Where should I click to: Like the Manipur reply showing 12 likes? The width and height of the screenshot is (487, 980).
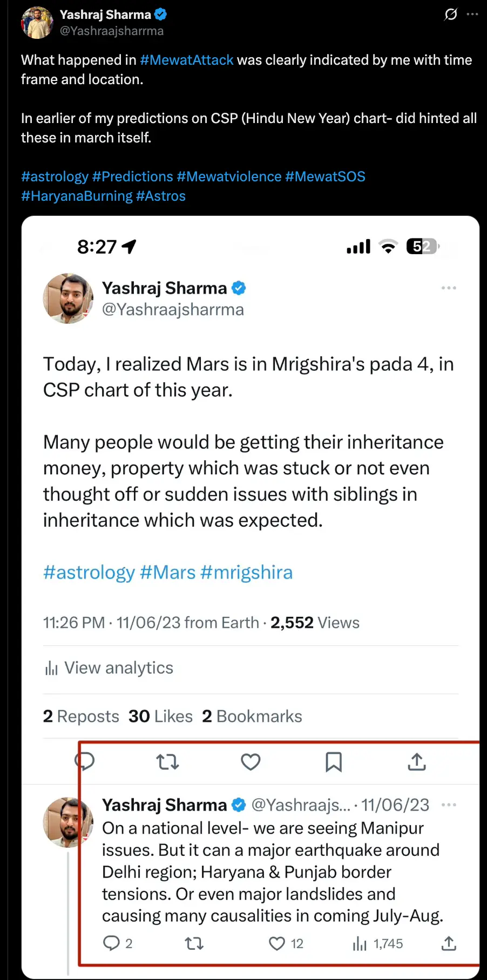(277, 943)
